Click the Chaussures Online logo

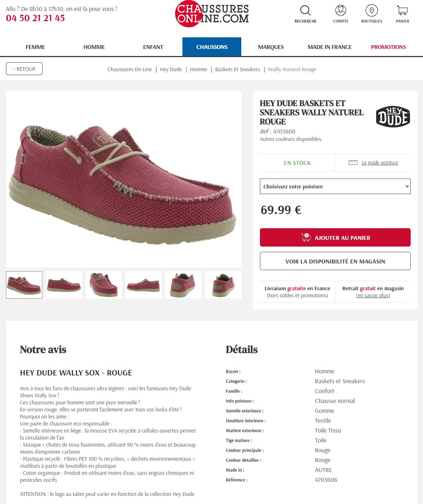click(212, 14)
